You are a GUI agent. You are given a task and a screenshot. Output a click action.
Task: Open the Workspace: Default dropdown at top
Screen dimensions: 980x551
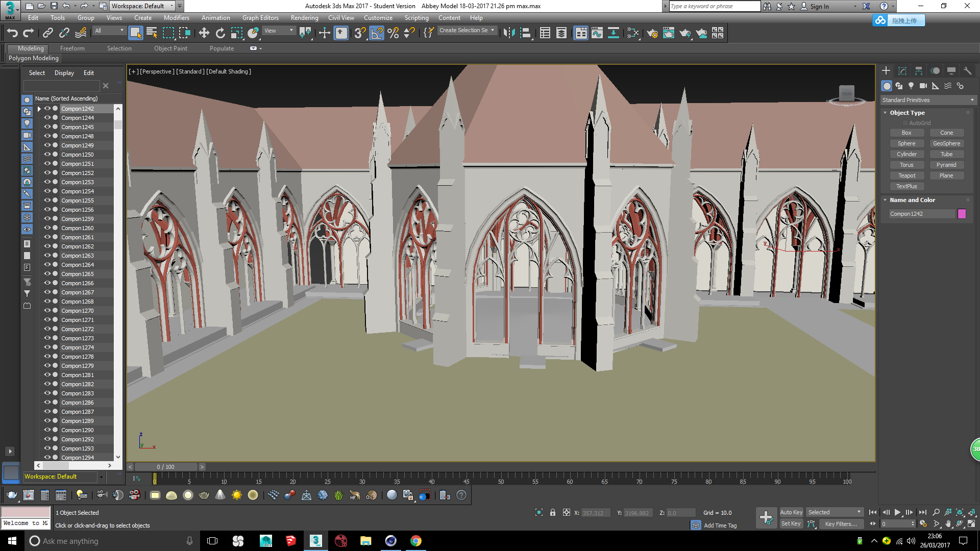point(143,6)
